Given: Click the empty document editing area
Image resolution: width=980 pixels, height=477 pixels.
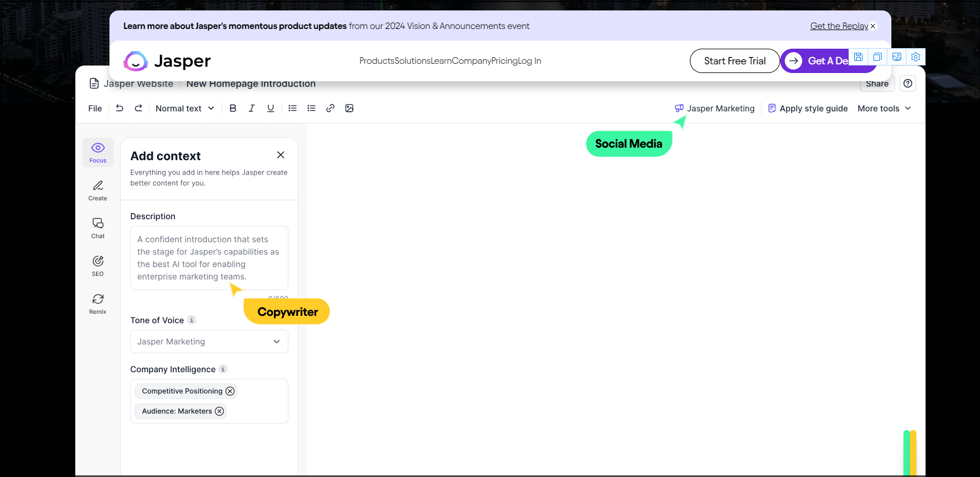Looking at the screenshot, I should click(616, 299).
